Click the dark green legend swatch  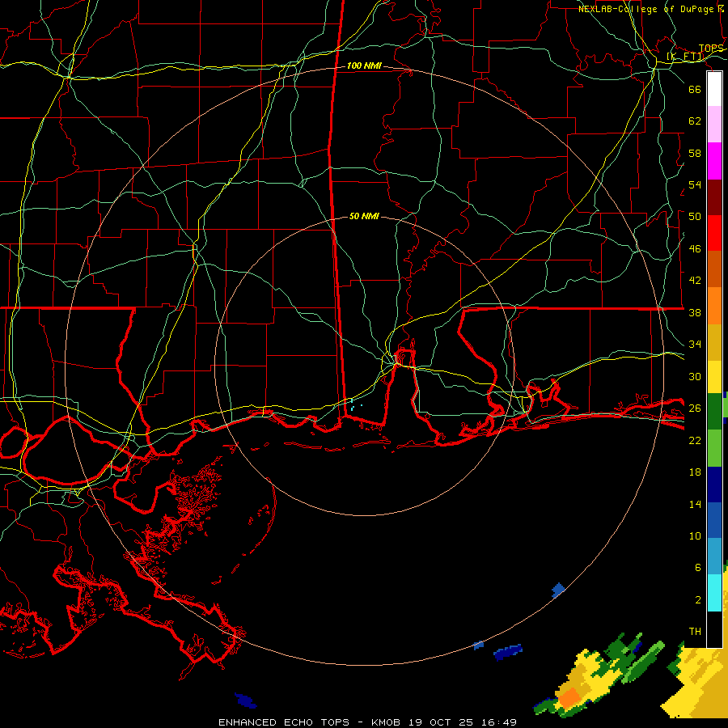pyautogui.click(x=714, y=412)
